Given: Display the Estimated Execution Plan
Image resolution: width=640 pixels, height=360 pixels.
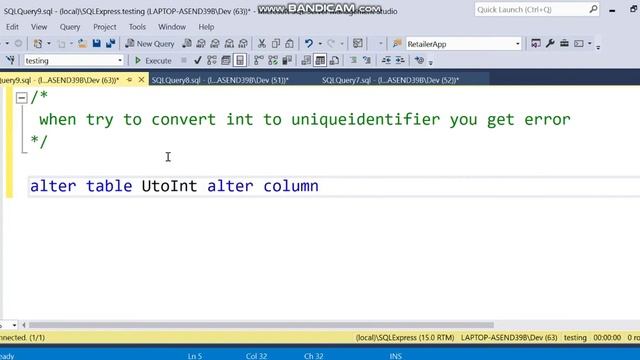Looking at the screenshot, I should tap(211, 60).
